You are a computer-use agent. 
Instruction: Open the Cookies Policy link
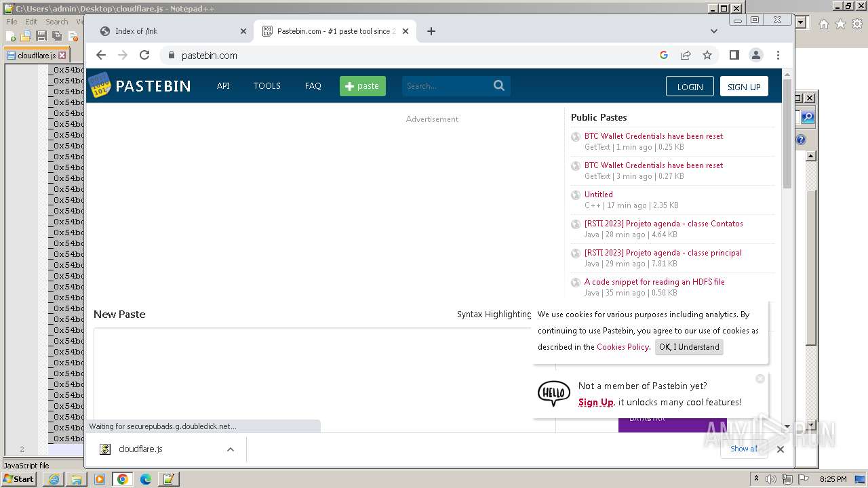pos(623,347)
